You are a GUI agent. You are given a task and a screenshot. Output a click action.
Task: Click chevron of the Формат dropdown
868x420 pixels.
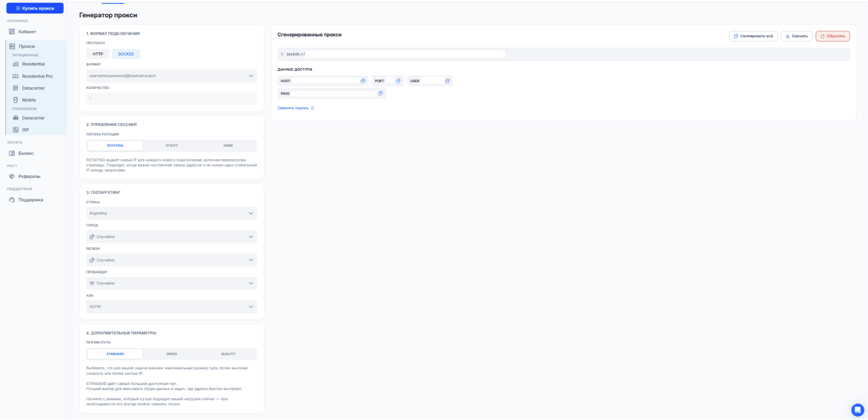point(251,76)
